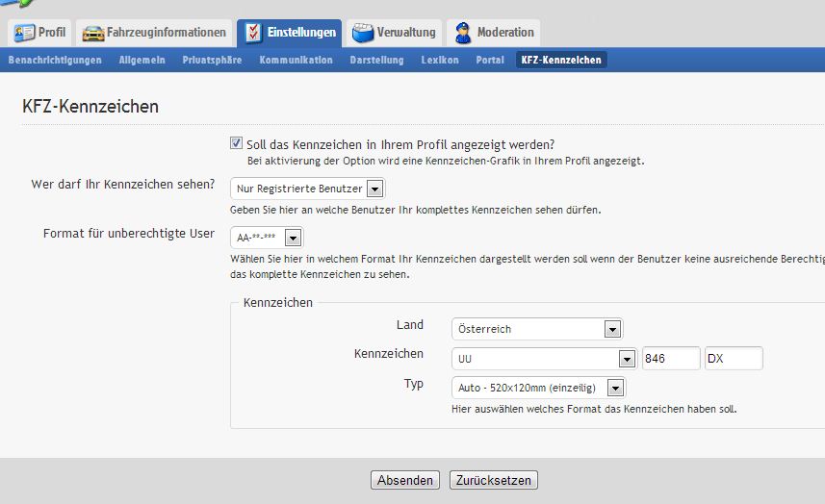Open the Darstellung settings page
Screen dimensions: 825x504
point(376,60)
